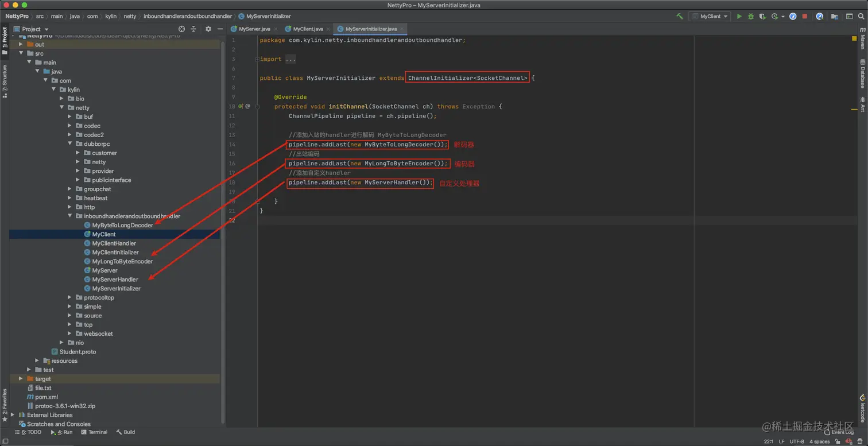Open the Project view selector dropdown
The height and width of the screenshot is (446, 868).
coord(32,29)
